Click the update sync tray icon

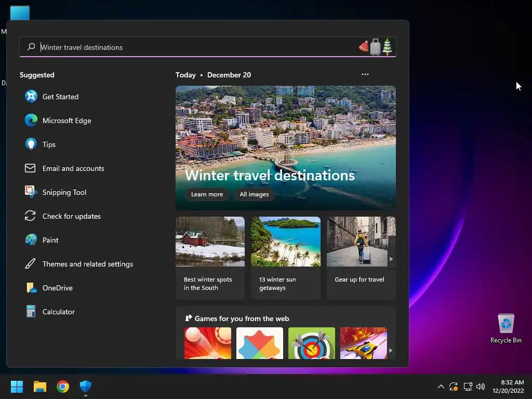pyautogui.click(x=454, y=387)
